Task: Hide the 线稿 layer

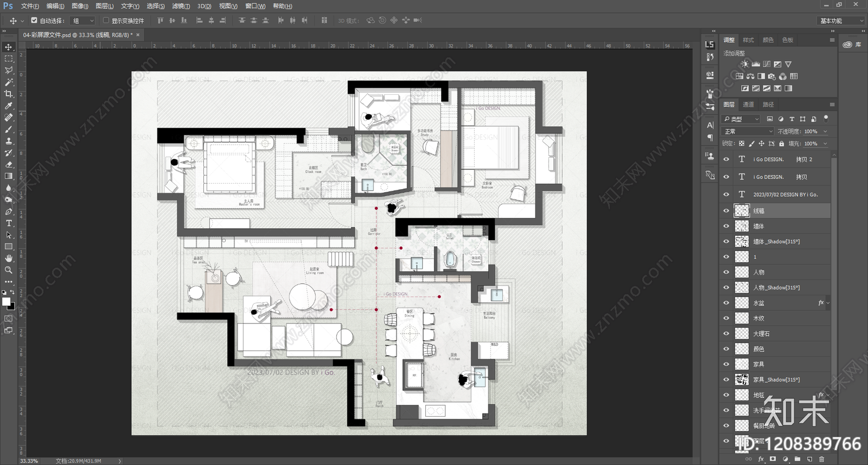Action: point(726,211)
